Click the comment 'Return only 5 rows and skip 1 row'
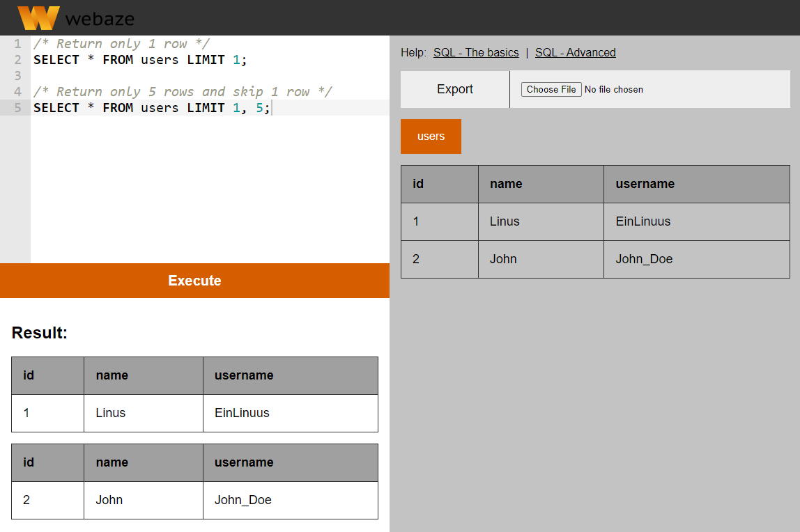 [x=183, y=91]
